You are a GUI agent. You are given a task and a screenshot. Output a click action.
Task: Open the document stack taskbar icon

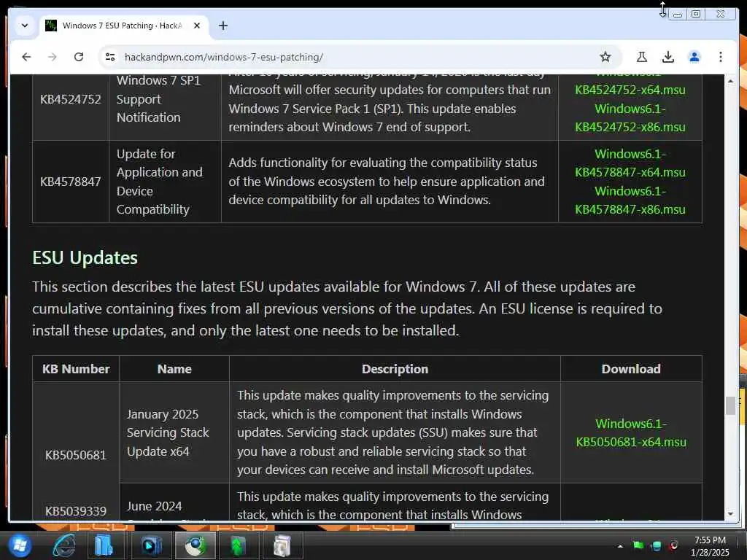(282, 545)
